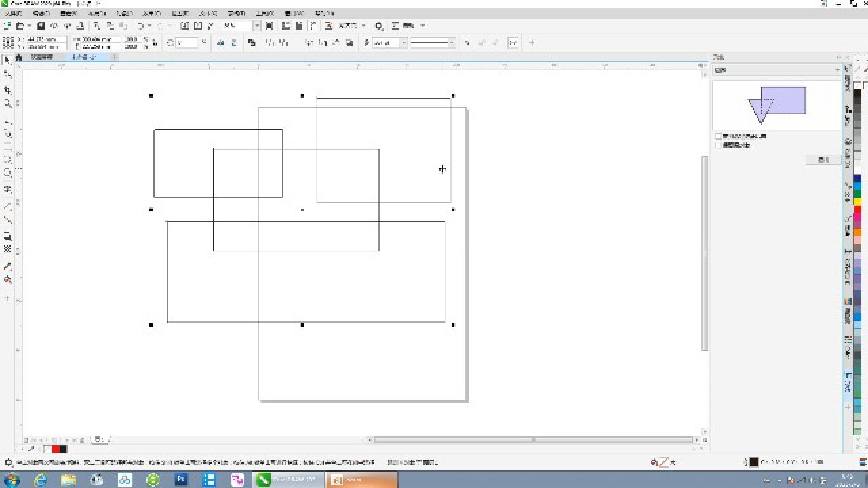
Task: Toggle the lock ratio icon beside scale percentages
Action: tap(155, 43)
